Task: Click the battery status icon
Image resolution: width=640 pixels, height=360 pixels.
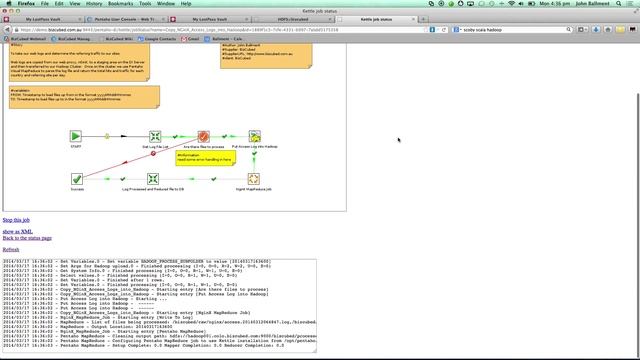Action: (531, 4)
